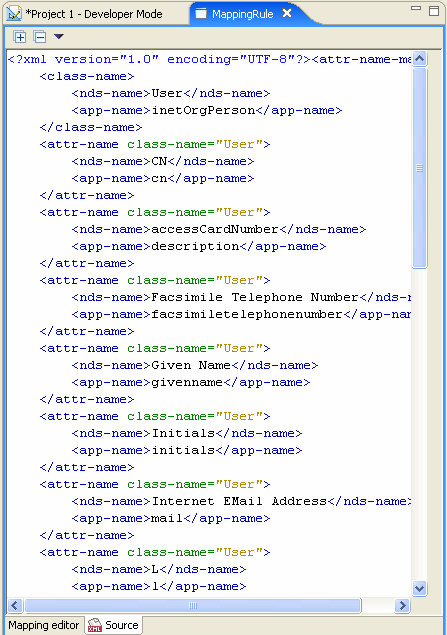Screen dimensions: 447x635
Task: Click the app-name initials line
Action: 187,451
